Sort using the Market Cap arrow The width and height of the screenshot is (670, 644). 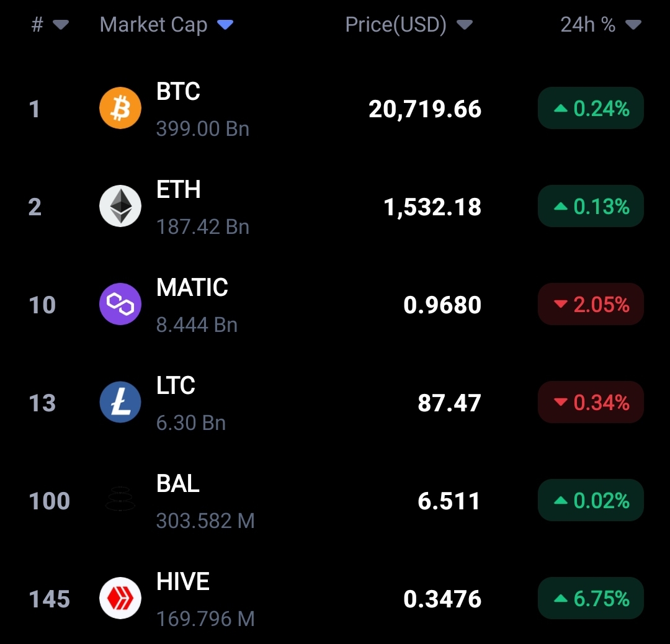click(x=225, y=25)
